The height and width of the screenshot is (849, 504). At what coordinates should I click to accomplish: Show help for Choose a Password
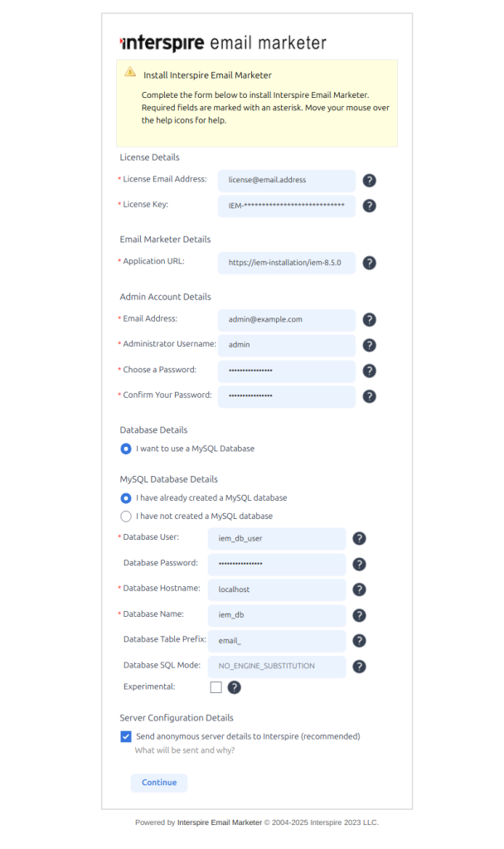[370, 371]
